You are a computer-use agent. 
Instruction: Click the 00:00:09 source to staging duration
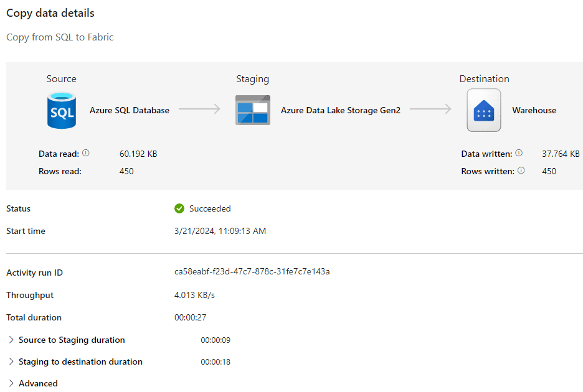coord(216,340)
